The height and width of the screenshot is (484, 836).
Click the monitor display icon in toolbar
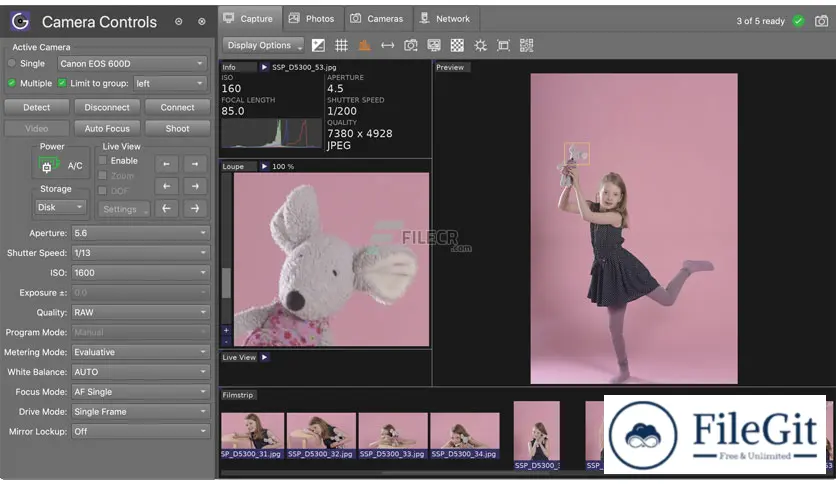tap(434, 45)
